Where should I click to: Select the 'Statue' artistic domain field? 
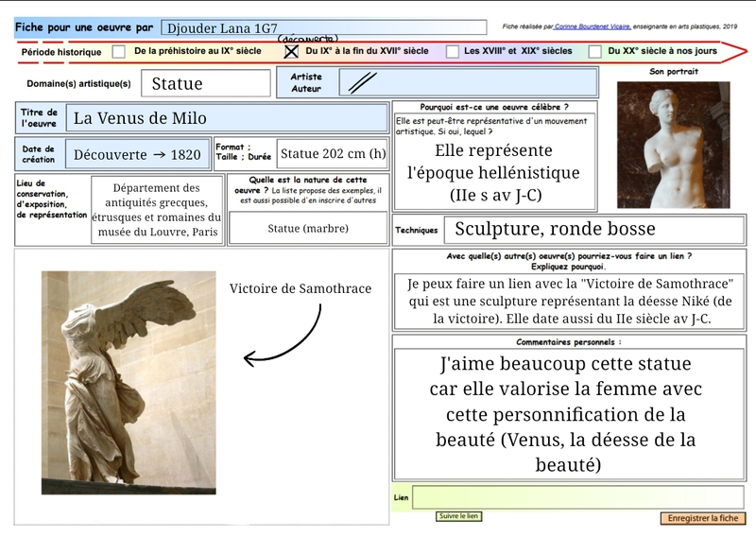pos(206,83)
